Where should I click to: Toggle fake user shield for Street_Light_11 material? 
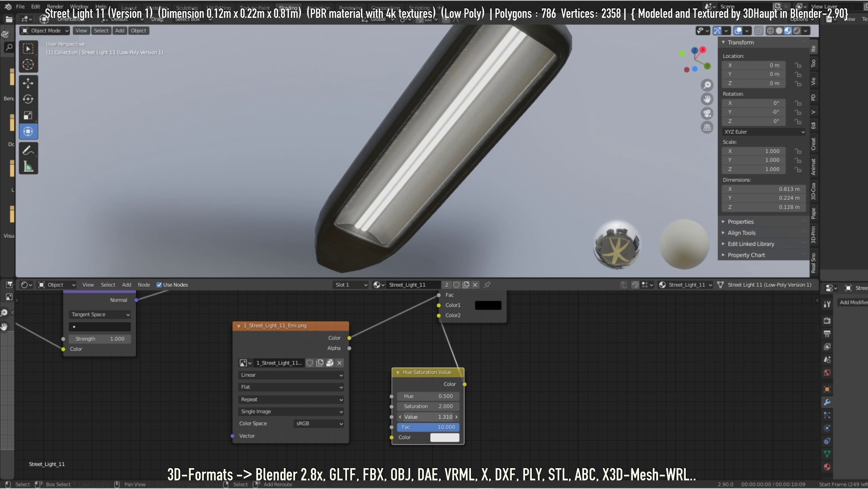pos(456,284)
